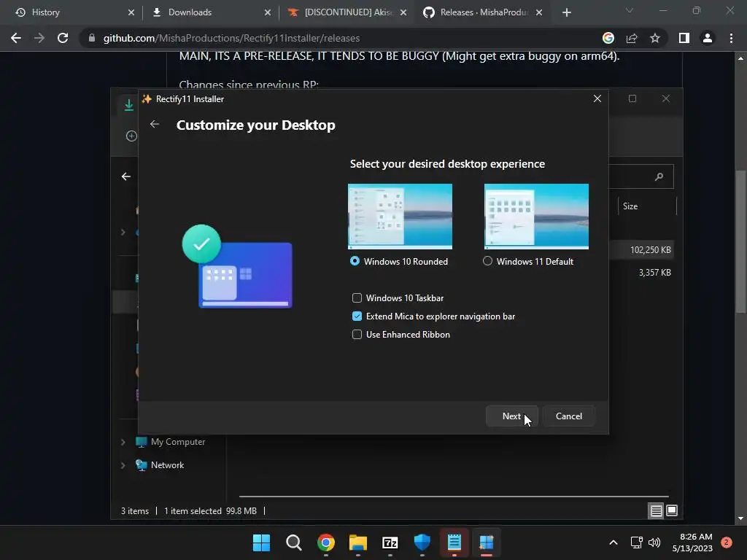Expand the upper navigation tree chevron

click(x=123, y=233)
